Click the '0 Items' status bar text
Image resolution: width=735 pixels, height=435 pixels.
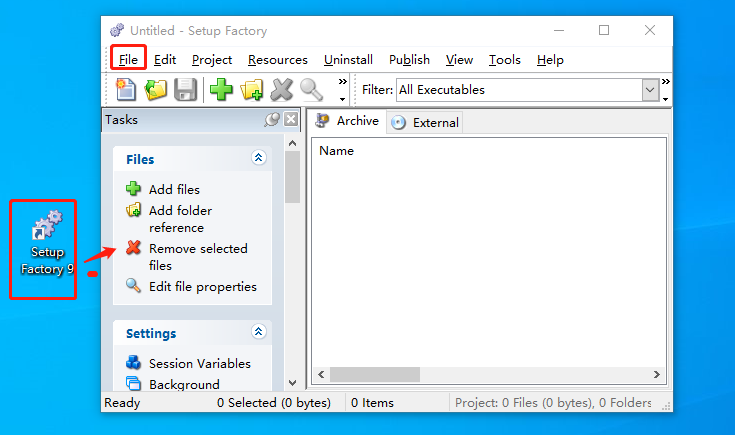(x=372, y=403)
